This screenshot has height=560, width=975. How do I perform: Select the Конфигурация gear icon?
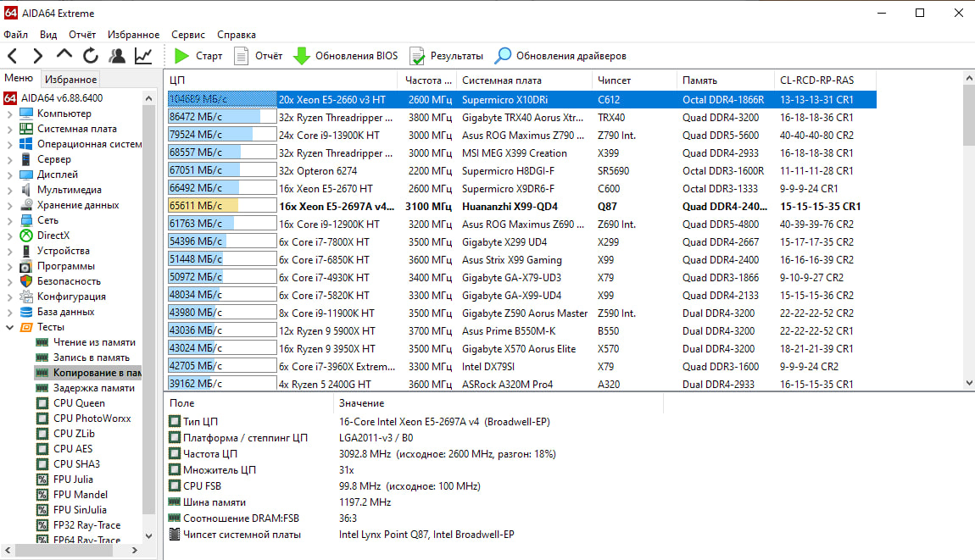[26, 297]
